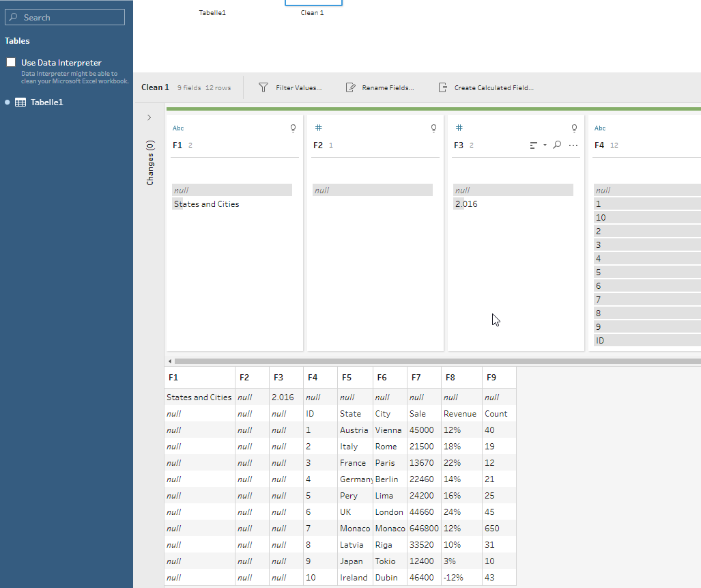701x588 pixels.
Task: Open Create Calculated Field
Action: click(485, 88)
